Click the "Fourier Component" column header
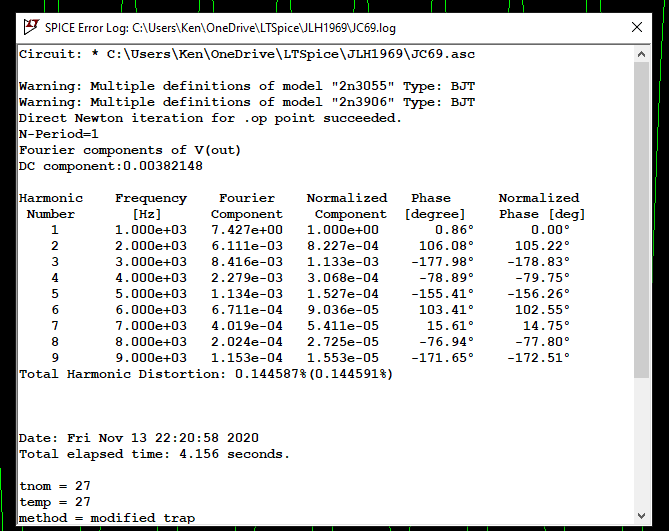 point(247,206)
